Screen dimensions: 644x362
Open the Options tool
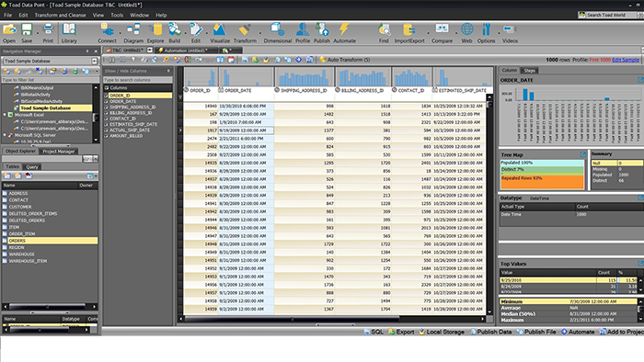[x=487, y=33]
